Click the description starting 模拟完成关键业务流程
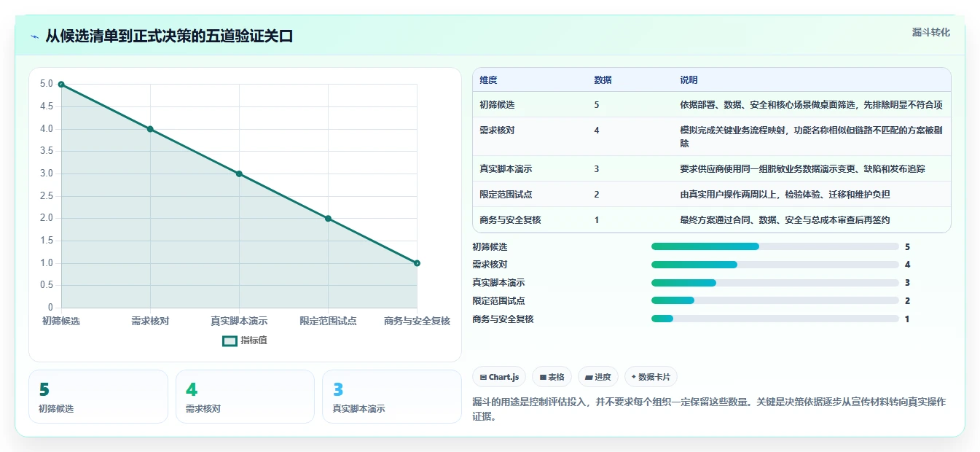This screenshot has height=452, width=980. (811, 137)
